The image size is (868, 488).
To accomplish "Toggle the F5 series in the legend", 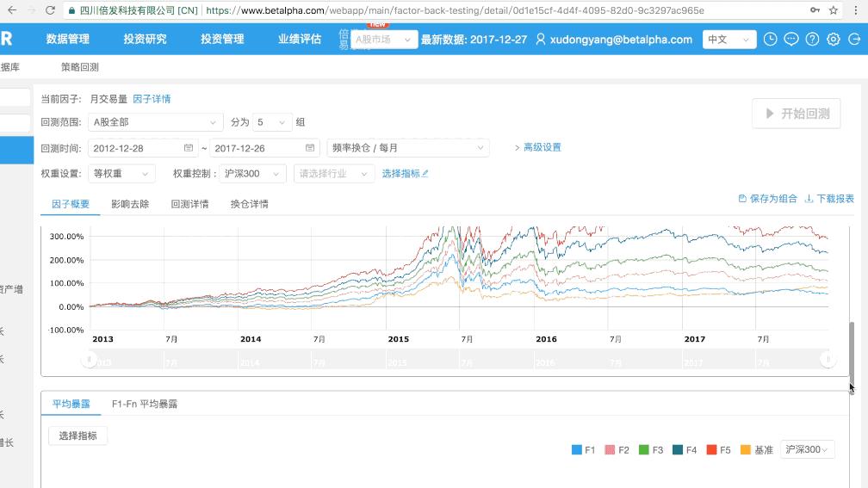I will [x=718, y=450].
